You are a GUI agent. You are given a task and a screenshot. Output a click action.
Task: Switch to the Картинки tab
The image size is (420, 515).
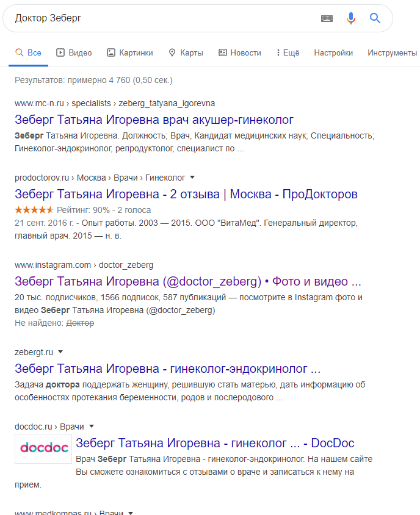130,52
